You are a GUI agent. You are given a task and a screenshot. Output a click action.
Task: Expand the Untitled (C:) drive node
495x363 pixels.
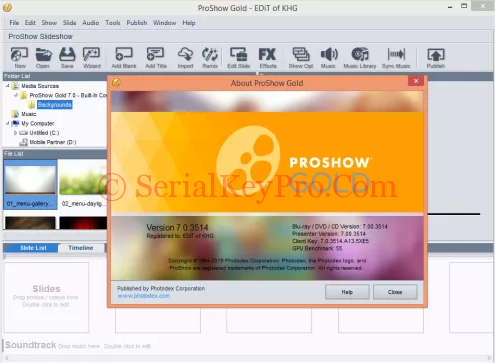click(15, 133)
